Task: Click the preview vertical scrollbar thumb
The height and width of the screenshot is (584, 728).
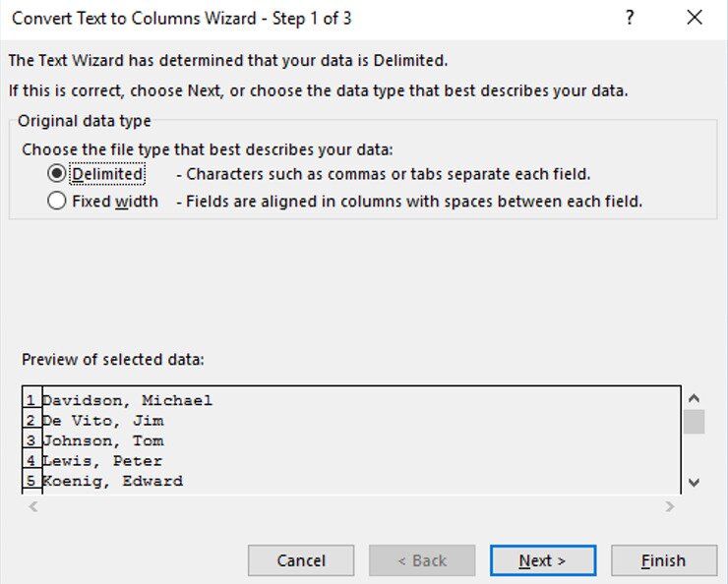Action: [695, 422]
